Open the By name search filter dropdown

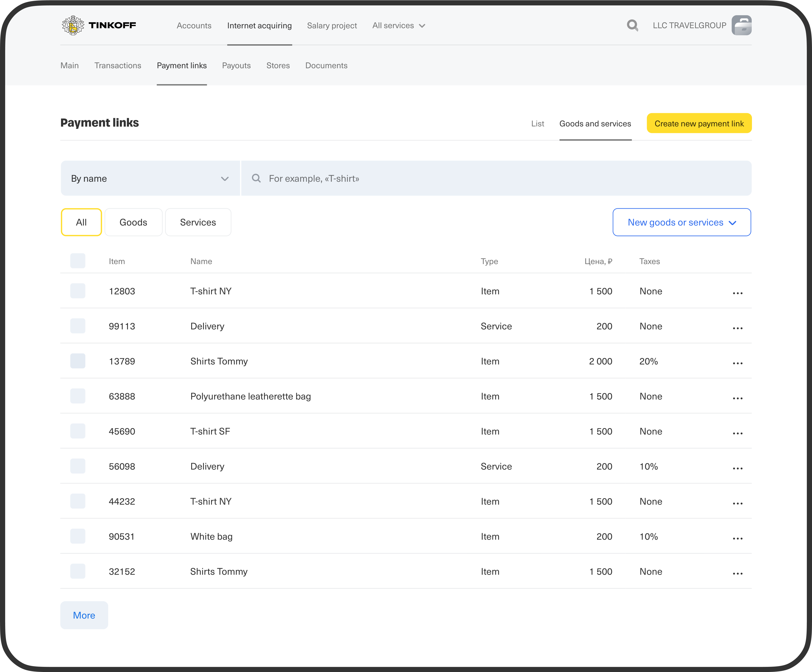tap(150, 178)
